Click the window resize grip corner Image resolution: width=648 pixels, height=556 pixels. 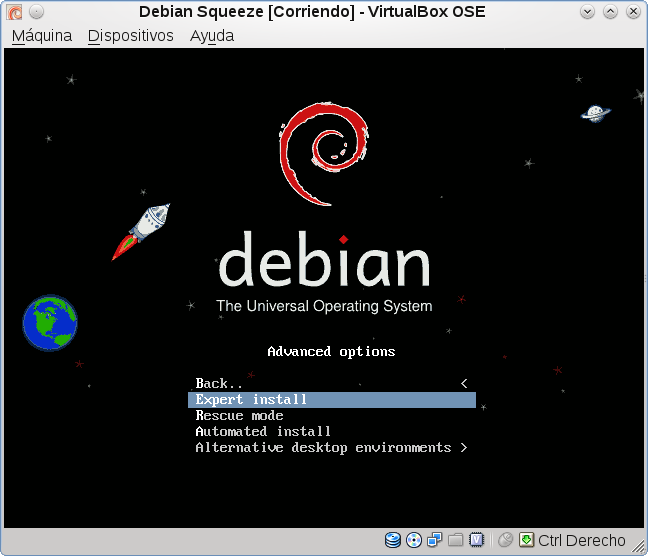pos(638,547)
